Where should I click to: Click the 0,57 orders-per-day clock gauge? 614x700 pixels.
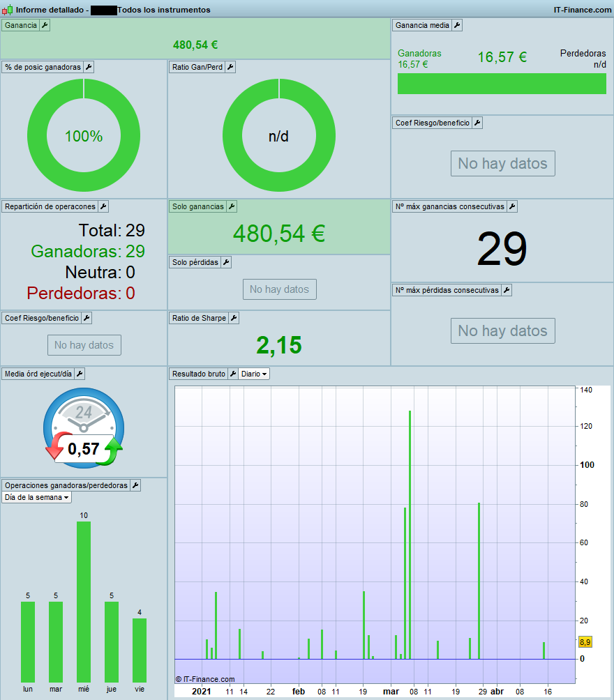[84, 428]
